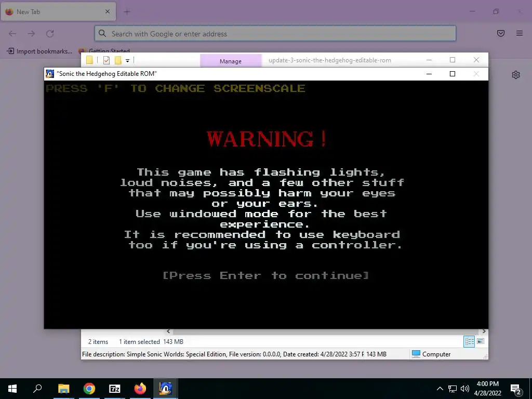
Task: Maximize the Sonic the Hedgehog Editable ROM window
Action: click(453, 74)
